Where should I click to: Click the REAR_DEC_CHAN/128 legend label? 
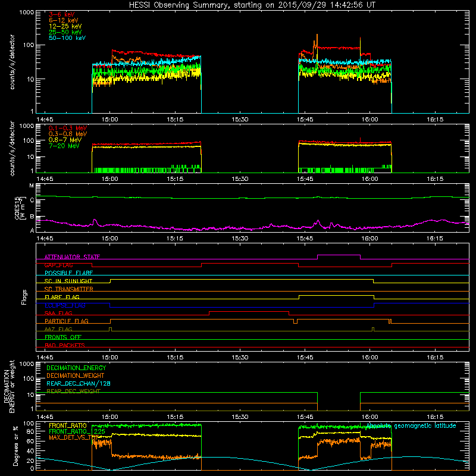[x=79, y=383]
